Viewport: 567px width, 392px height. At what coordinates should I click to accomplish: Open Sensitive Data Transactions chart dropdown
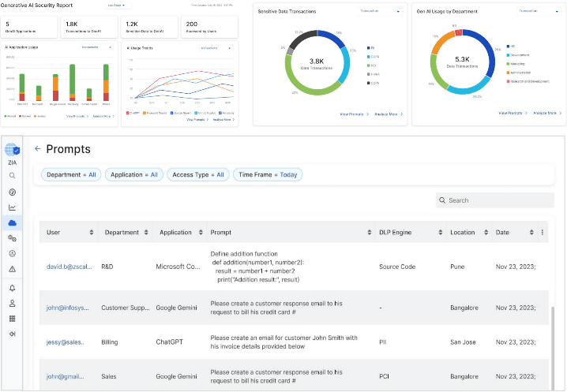point(381,12)
